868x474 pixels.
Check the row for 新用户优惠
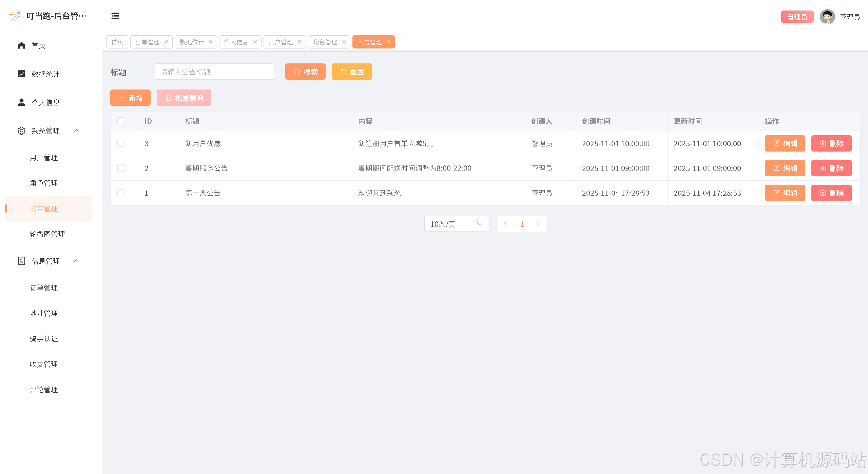click(121, 143)
